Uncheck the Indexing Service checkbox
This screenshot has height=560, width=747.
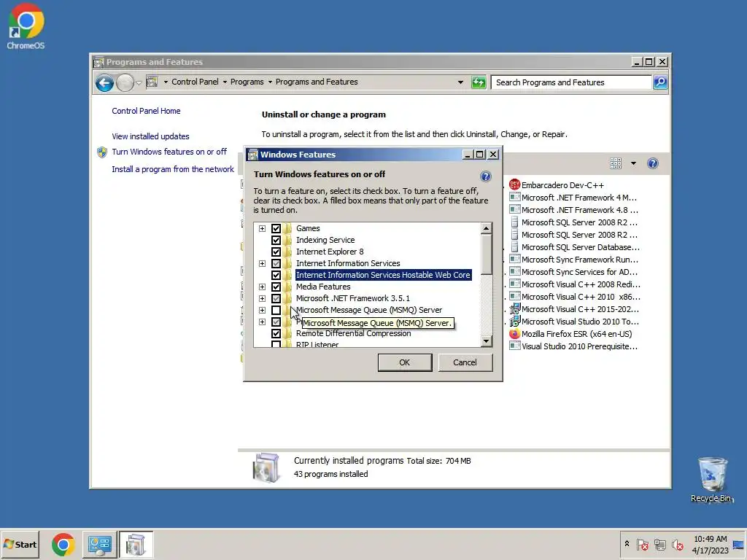click(x=276, y=240)
